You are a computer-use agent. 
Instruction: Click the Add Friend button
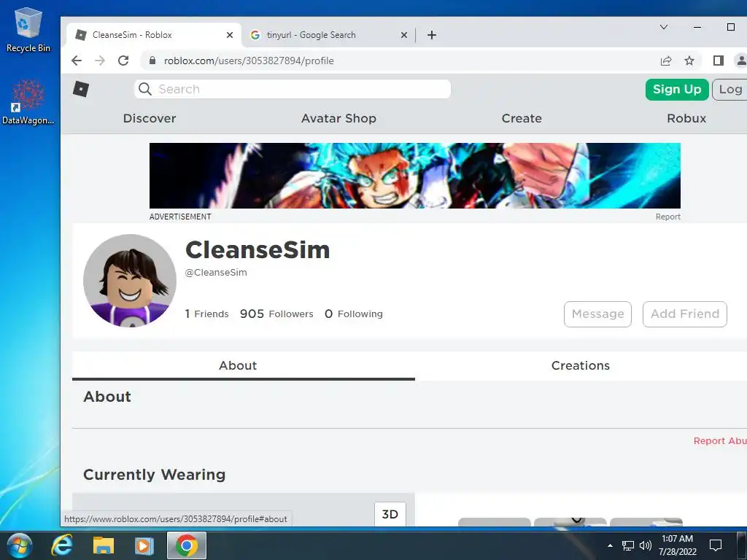point(685,314)
